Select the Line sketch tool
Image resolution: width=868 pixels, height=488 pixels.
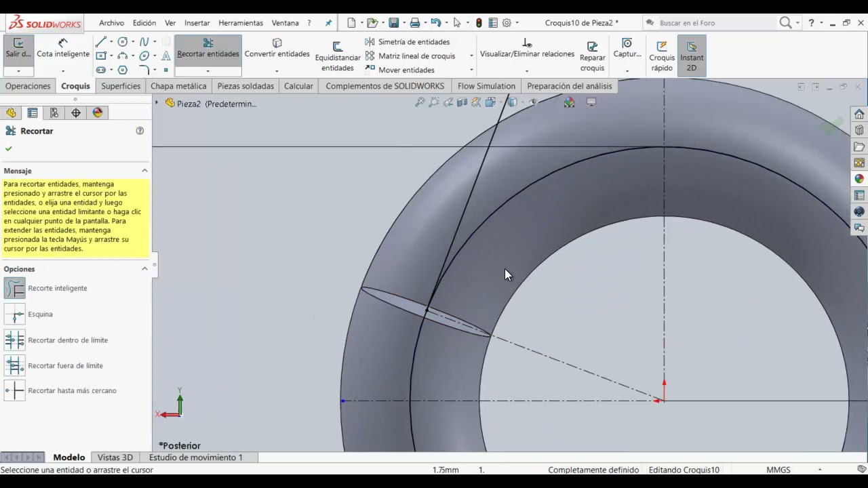(101, 42)
